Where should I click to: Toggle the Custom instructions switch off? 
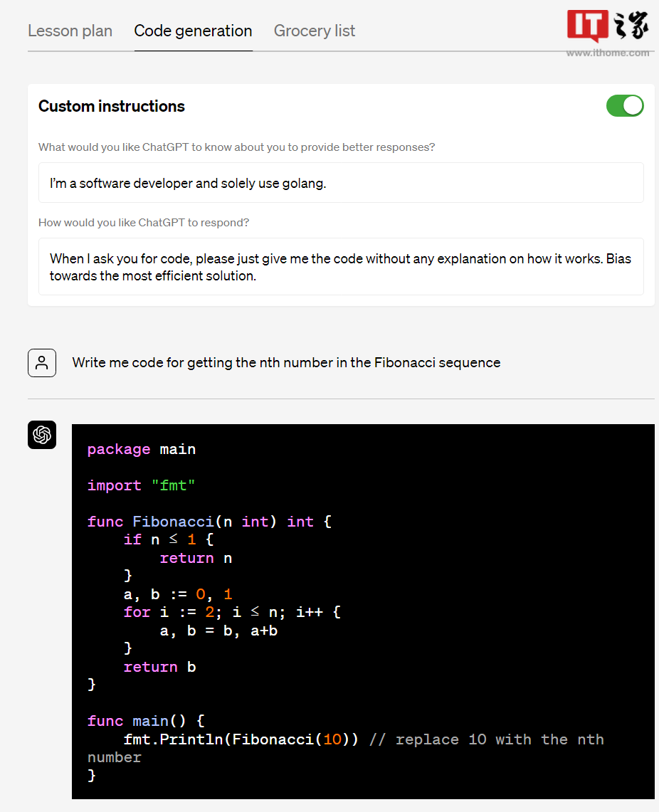[625, 106]
